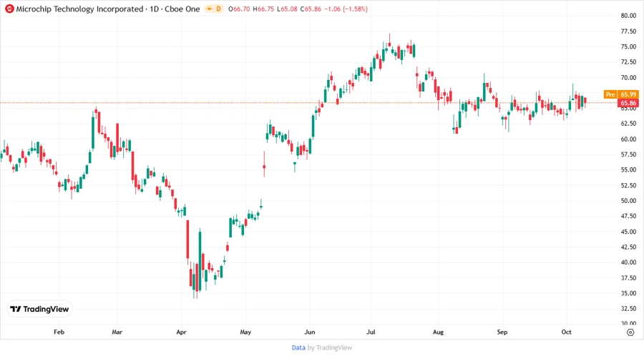Select the Oct label on the time axis
Image resolution: width=644 pixels, height=356 pixels.
(x=565, y=332)
